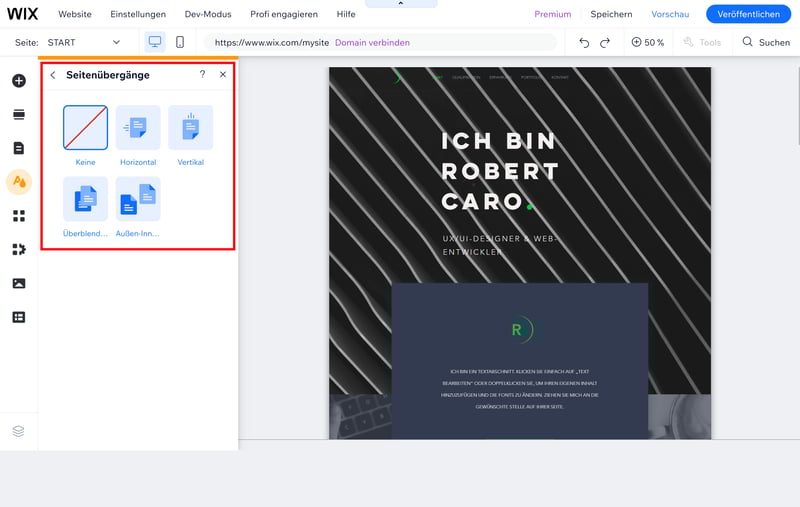Open the Dev-Modus menu

[207, 14]
